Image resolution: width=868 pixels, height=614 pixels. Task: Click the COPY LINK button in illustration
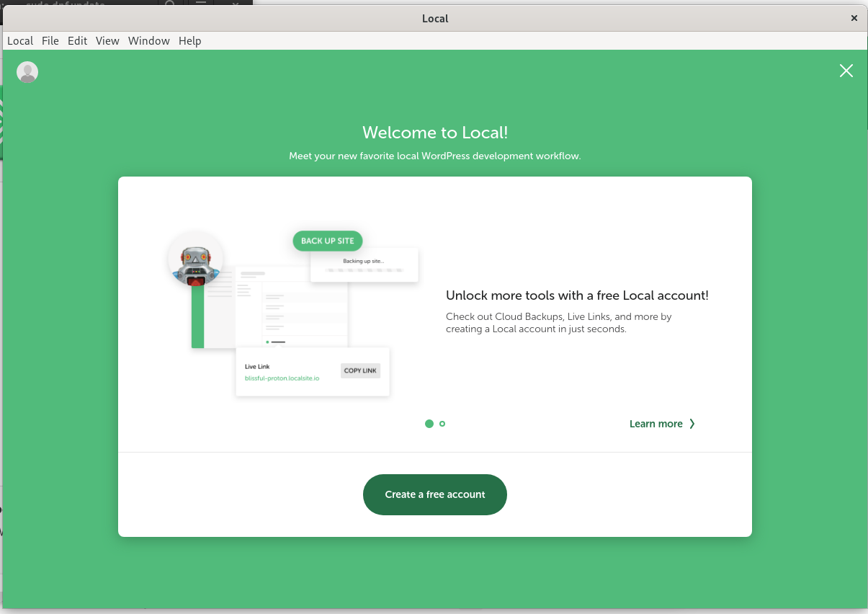(x=360, y=370)
